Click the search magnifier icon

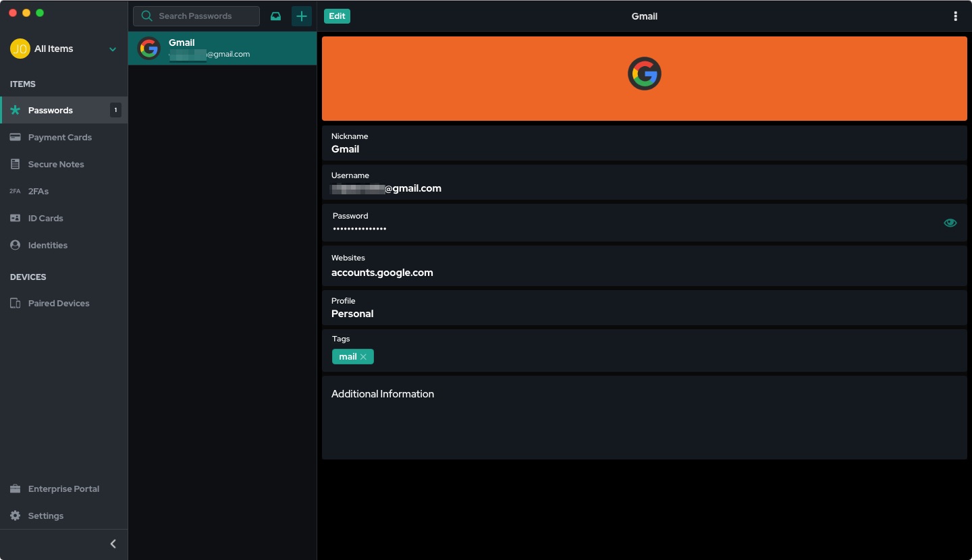[146, 16]
